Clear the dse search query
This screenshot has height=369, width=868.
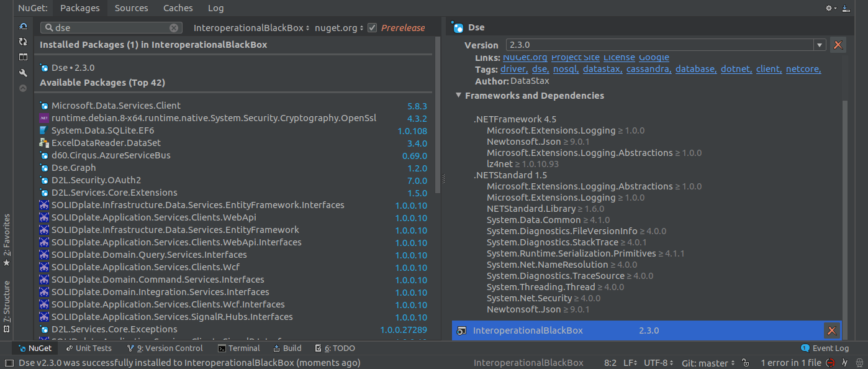(174, 27)
